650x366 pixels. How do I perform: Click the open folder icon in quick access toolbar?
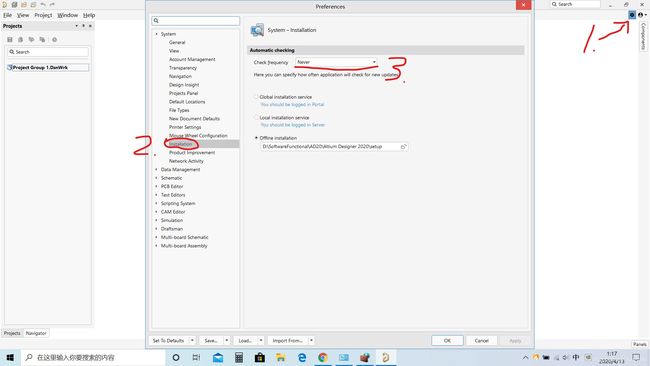pos(24,5)
